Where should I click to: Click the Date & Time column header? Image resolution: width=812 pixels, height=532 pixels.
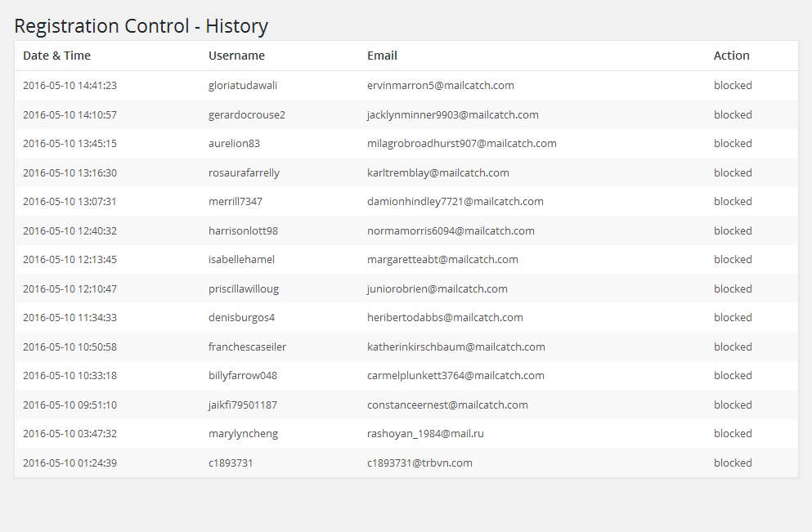click(57, 56)
